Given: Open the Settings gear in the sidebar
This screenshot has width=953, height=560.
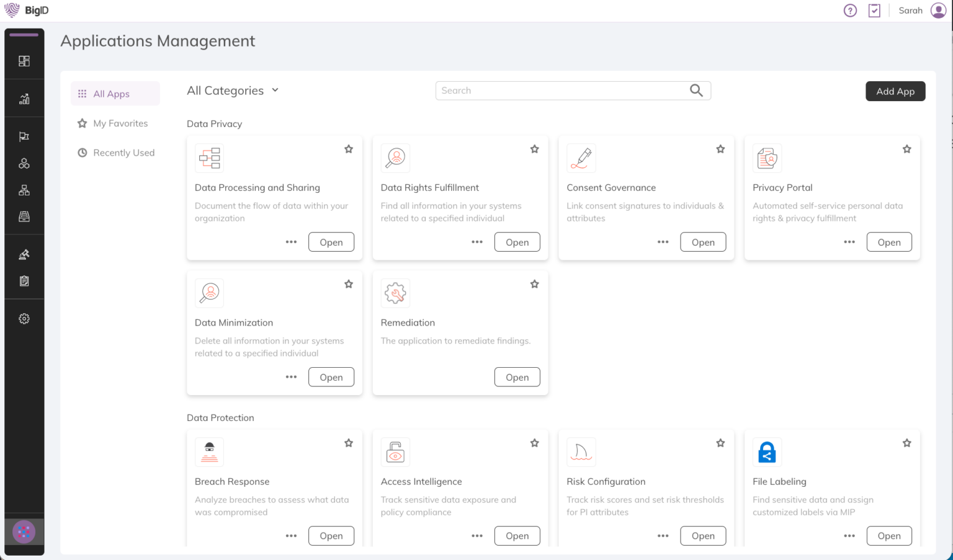Looking at the screenshot, I should coord(24,318).
